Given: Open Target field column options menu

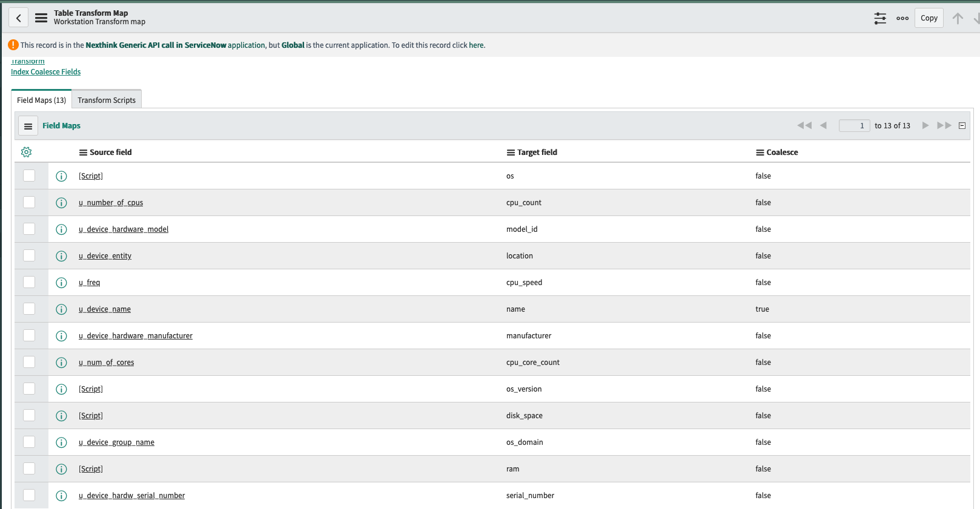Looking at the screenshot, I should (511, 153).
